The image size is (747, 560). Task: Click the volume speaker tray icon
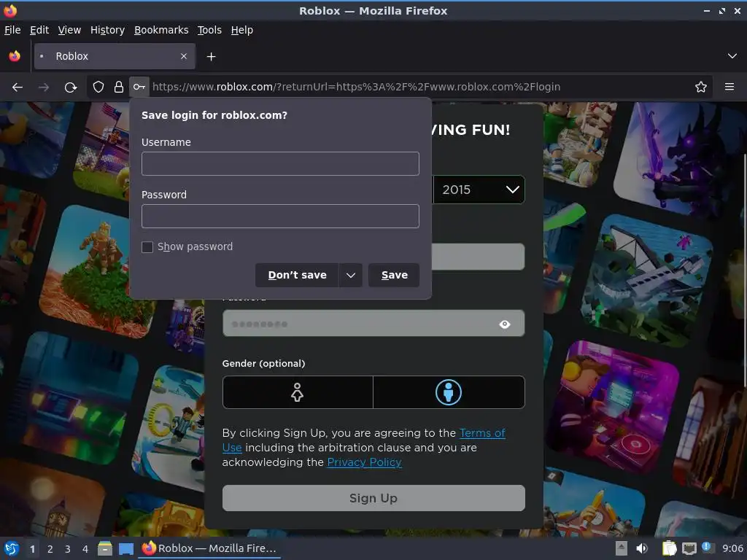[642, 548]
